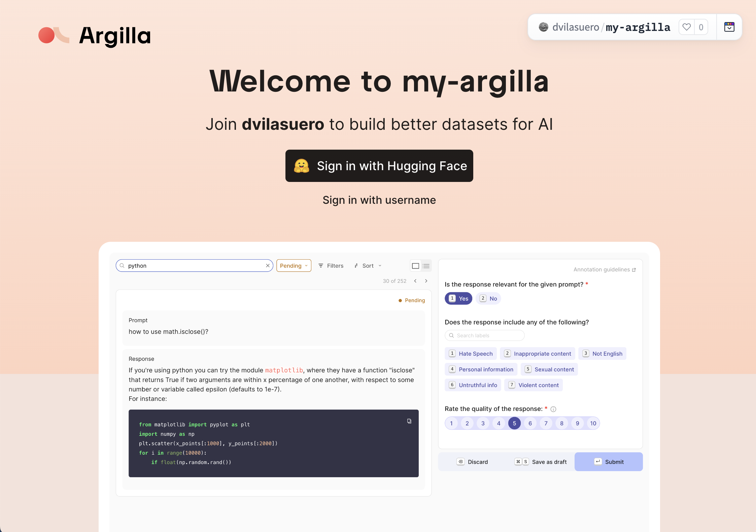Screen dimensions: 756x532
Task: Toggle the Pending status dropdown
Action: [294, 265]
